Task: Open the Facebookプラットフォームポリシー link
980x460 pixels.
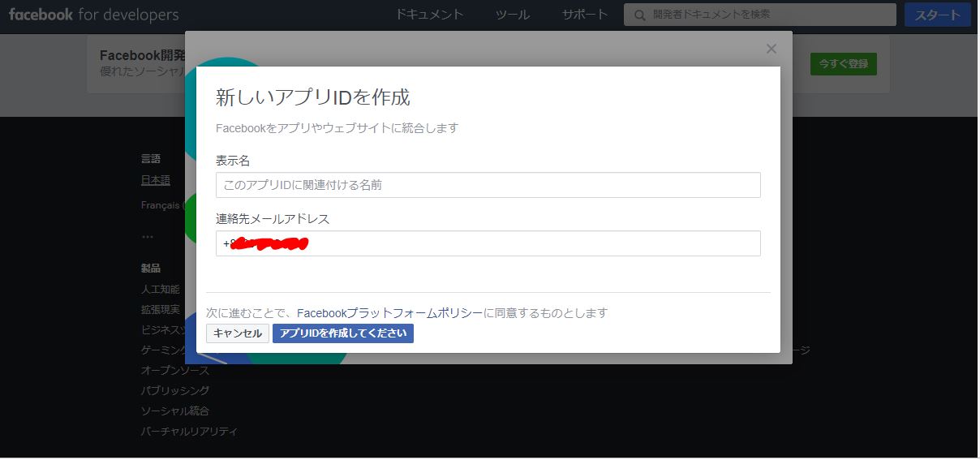Action: [x=390, y=313]
